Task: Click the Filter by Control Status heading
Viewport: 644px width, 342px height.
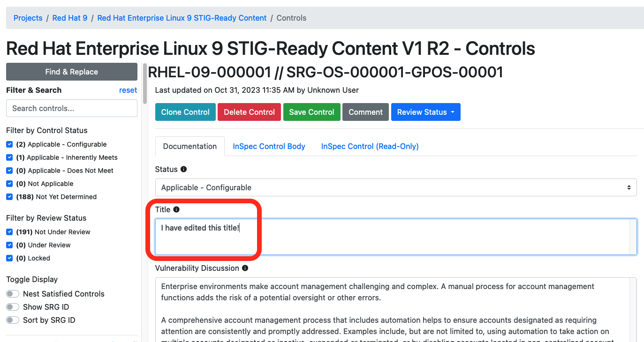Action: pyautogui.click(x=47, y=130)
